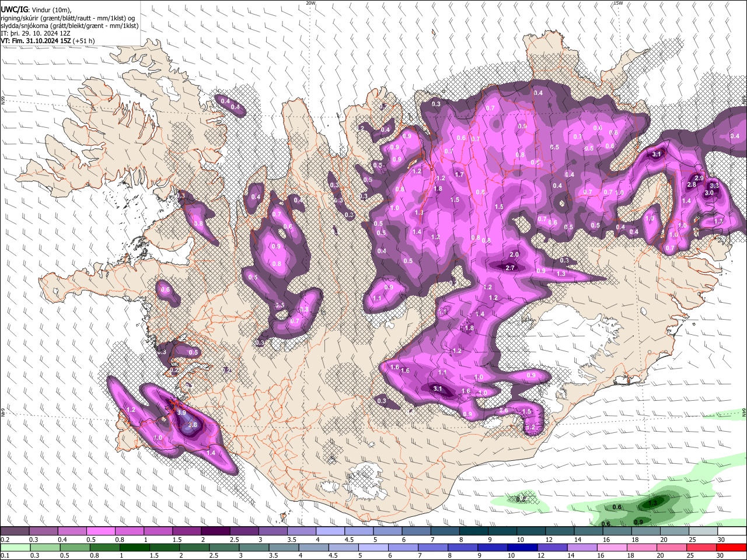Click header line "UWC/IG: Vindur (10m),"
The image size is (747, 560).
point(36,10)
